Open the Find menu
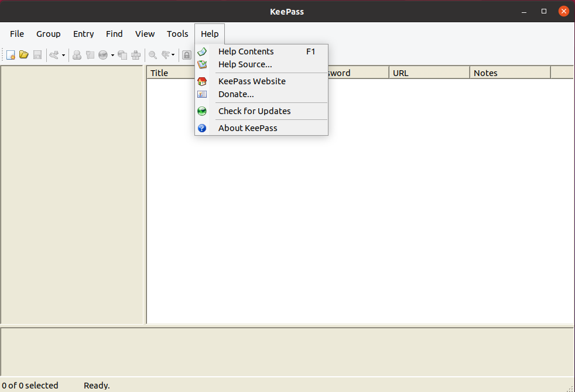Viewport: 575px width, 392px height. click(x=114, y=34)
